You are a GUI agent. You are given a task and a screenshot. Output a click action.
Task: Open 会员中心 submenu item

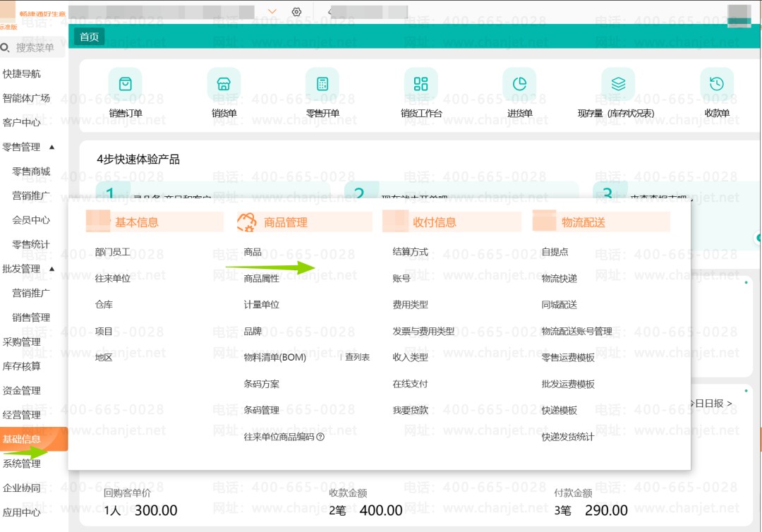[x=31, y=220]
